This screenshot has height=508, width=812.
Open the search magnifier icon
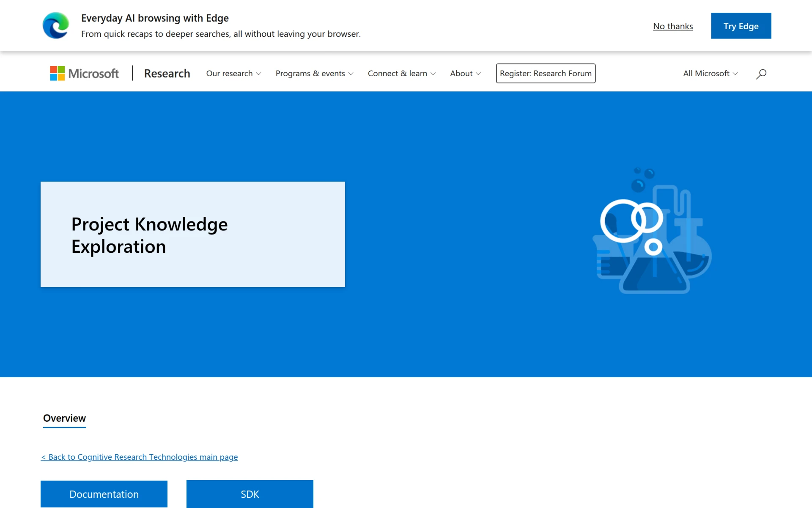(x=761, y=74)
